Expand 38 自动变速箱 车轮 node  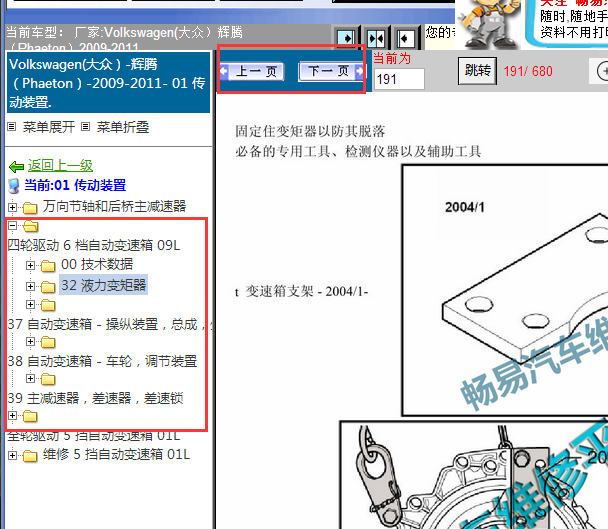click(x=30, y=341)
